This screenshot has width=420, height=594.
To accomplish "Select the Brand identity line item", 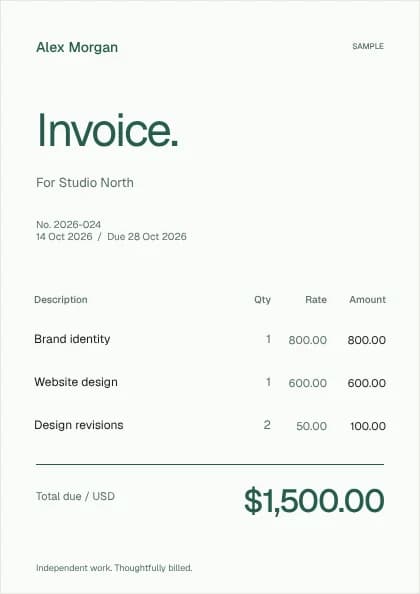I will 72,339.
